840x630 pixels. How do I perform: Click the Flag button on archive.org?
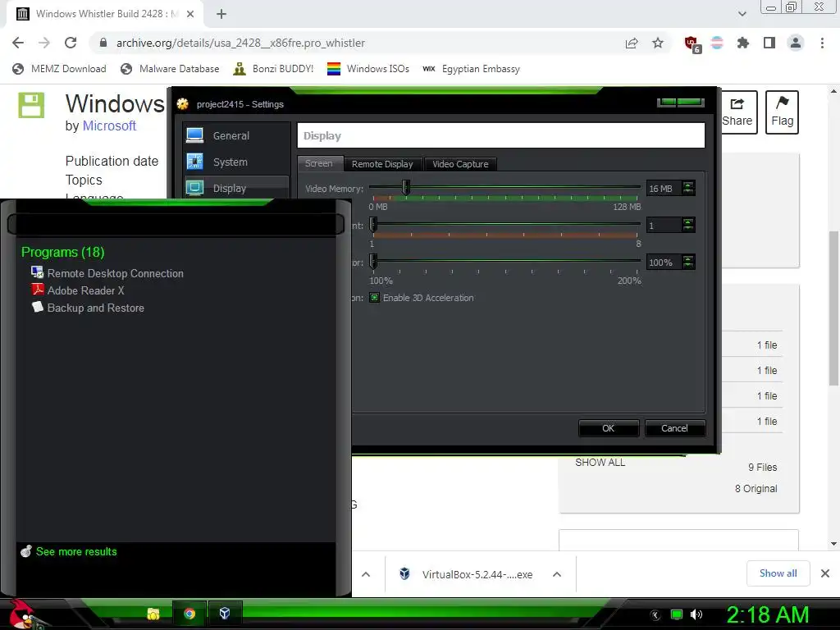782,112
